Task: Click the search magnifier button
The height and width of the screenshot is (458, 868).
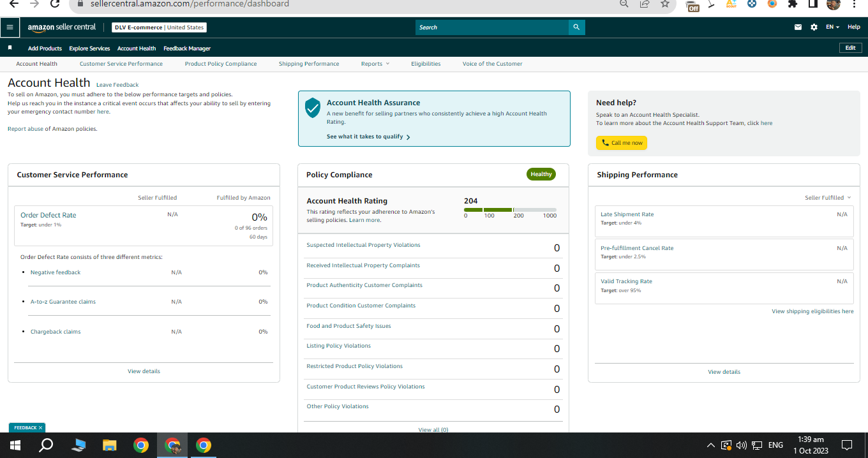Action: [x=576, y=27]
